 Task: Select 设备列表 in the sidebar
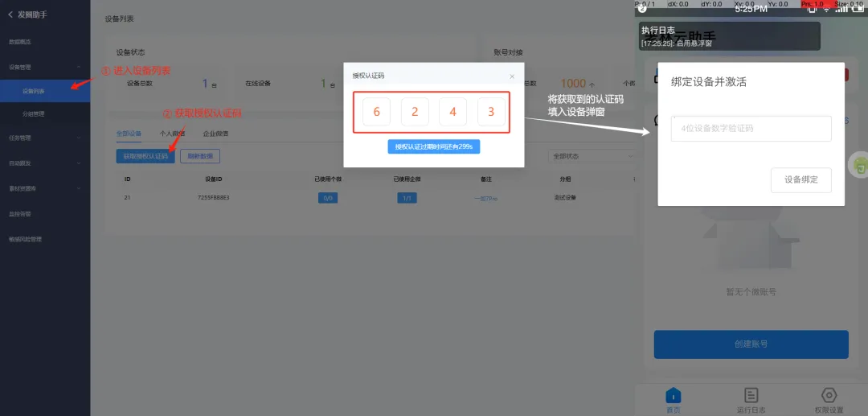[45, 91]
